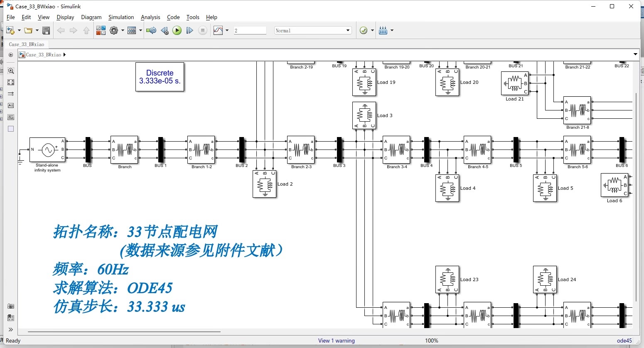Run the simulation with the green play button

point(177,30)
